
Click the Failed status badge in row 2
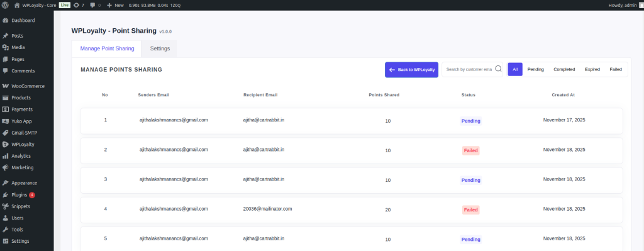pyautogui.click(x=470, y=150)
